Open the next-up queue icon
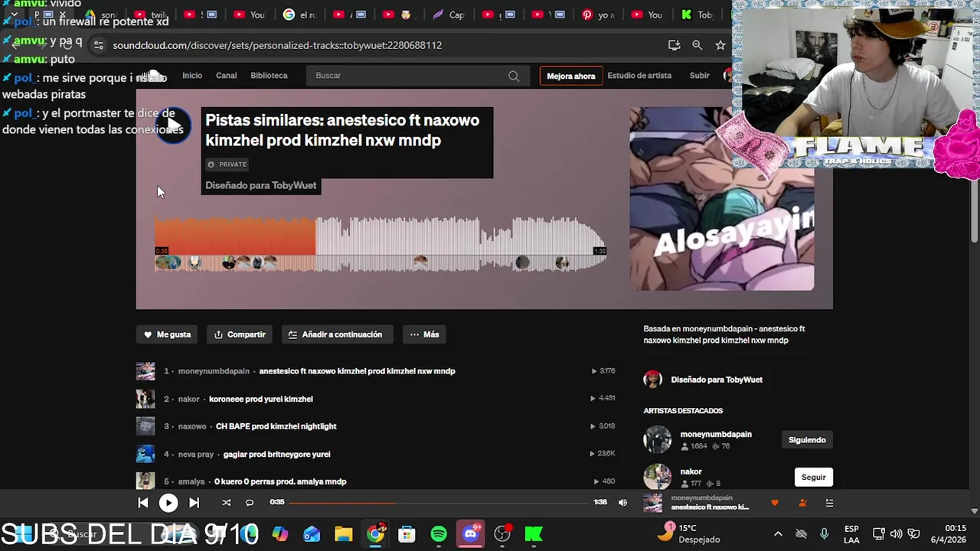This screenshot has height=551, width=980. point(829,503)
